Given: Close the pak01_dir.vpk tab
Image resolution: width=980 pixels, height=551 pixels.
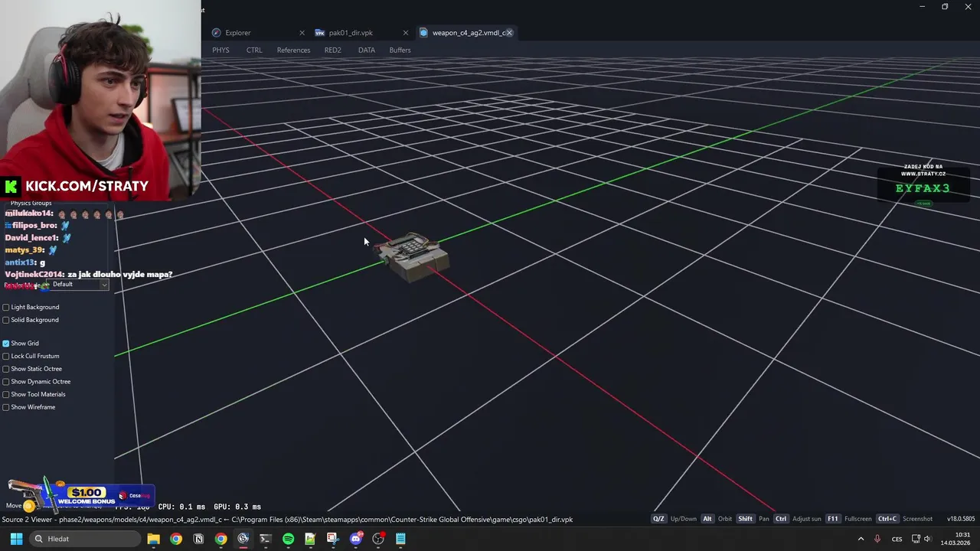Looking at the screenshot, I should pos(406,33).
